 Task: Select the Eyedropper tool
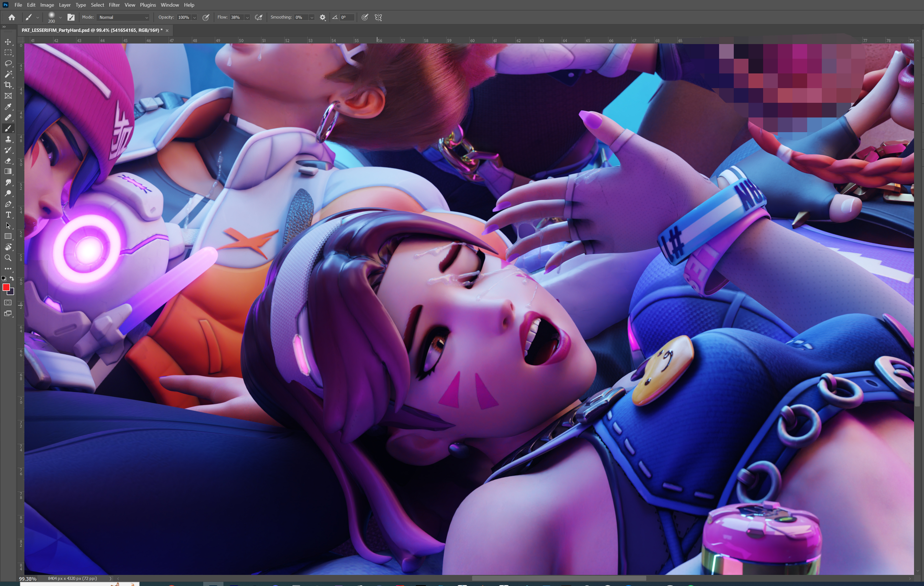[x=8, y=107]
